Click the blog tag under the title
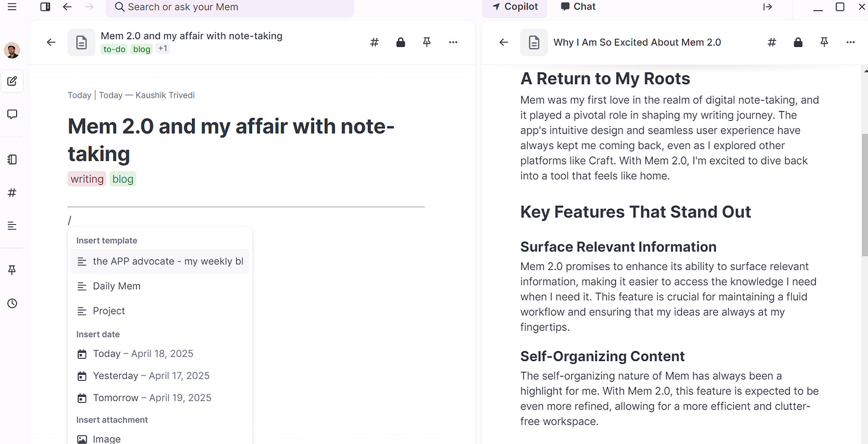This screenshot has height=444, width=868. (123, 179)
